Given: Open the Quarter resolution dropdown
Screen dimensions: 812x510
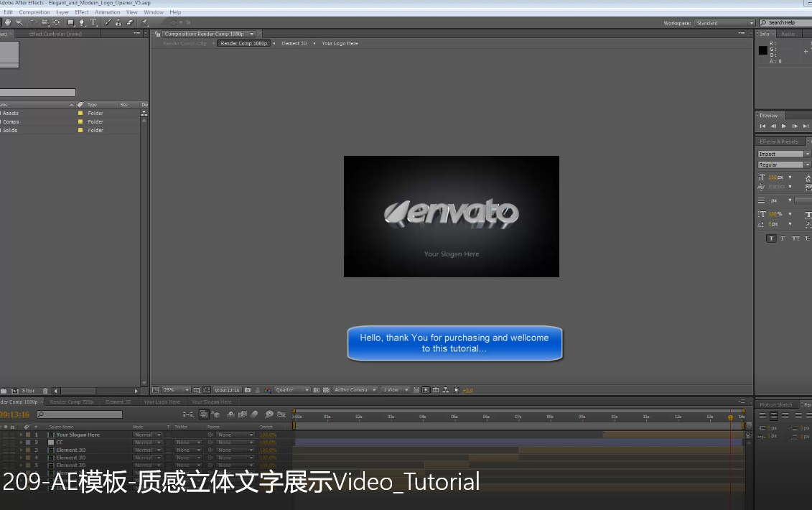Looking at the screenshot, I should 291,390.
